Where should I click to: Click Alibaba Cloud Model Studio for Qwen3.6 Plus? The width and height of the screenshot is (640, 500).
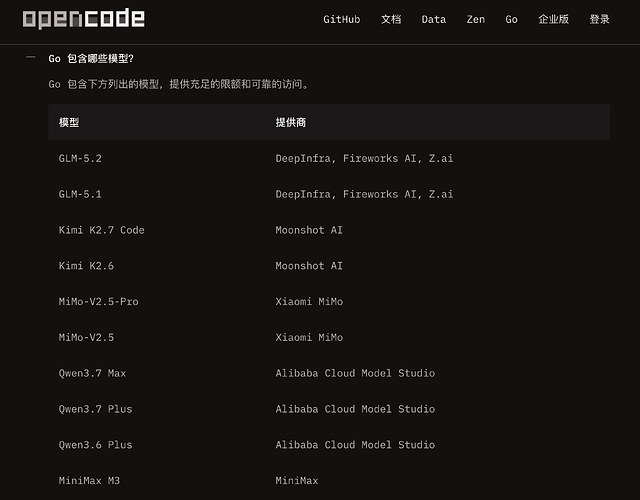point(355,445)
